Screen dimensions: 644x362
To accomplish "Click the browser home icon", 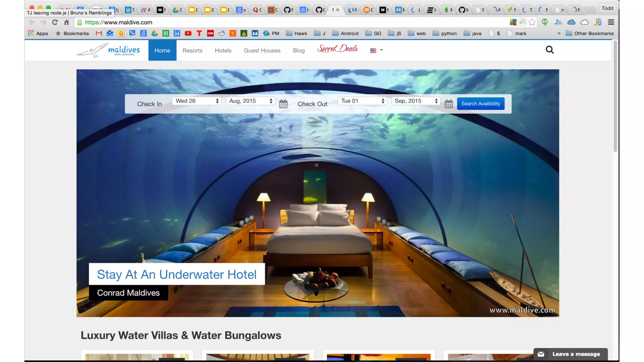I will coord(66,22).
